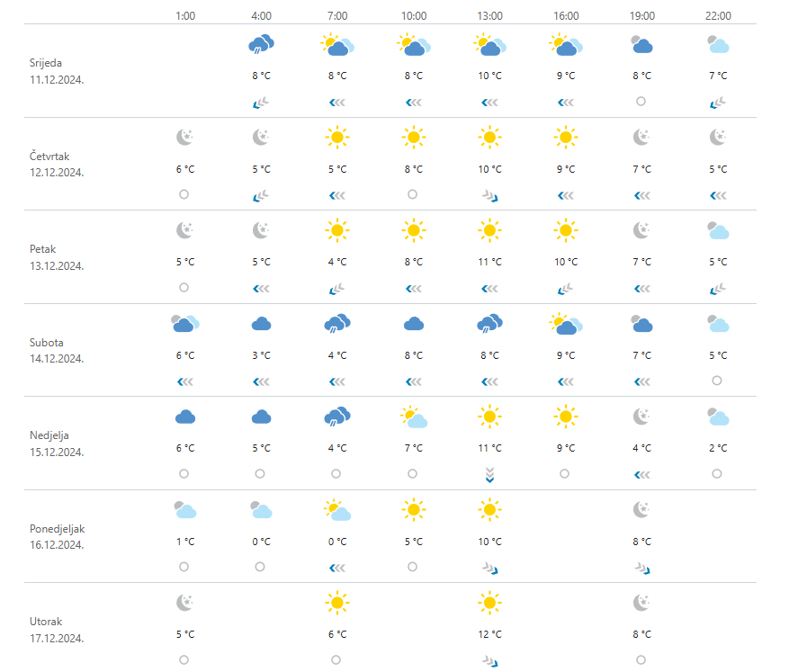Image resolution: width=789 pixels, height=672 pixels.
Task: Click cloudy night icon for Petak 22:00
Action: point(718,230)
